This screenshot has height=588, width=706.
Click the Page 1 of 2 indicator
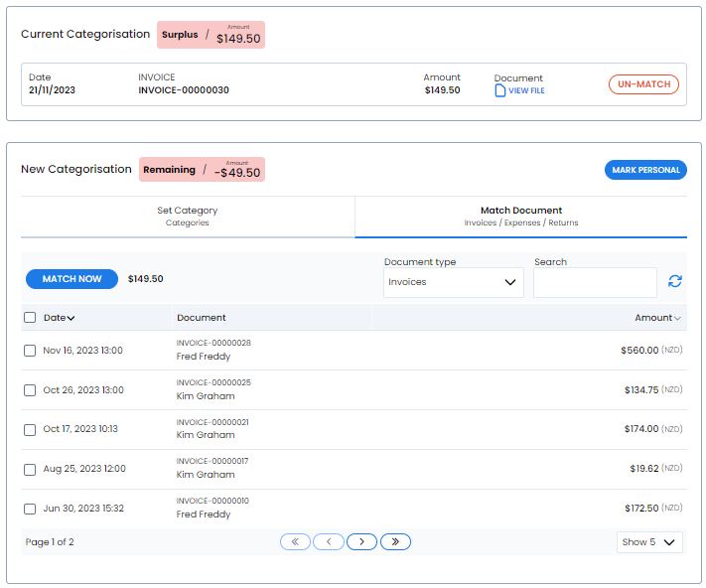pyautogui.click(x=50, y=542)
